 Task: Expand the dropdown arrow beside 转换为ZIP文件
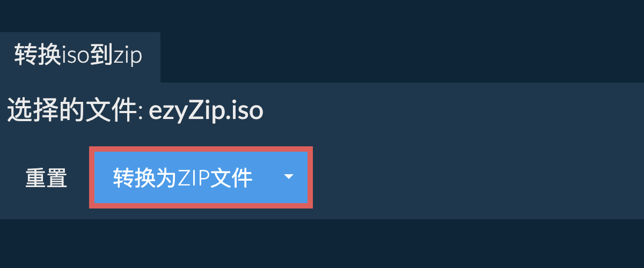point(289,177)
